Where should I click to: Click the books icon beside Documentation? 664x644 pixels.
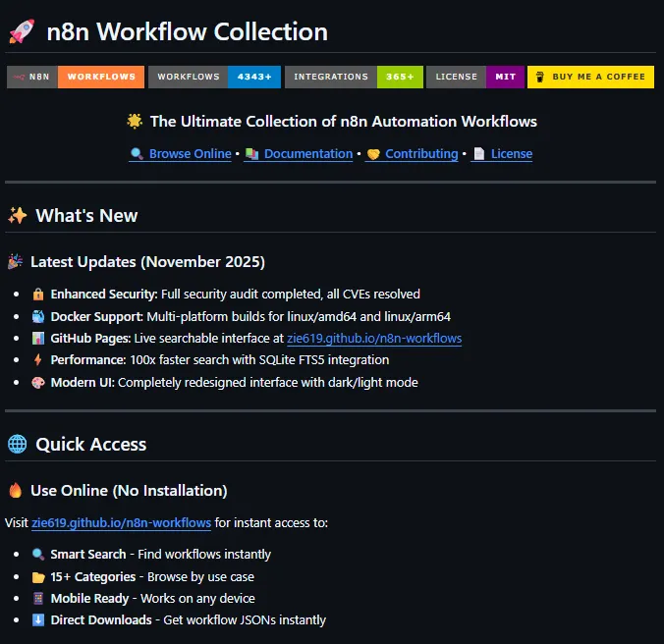[x=252, y=154]
